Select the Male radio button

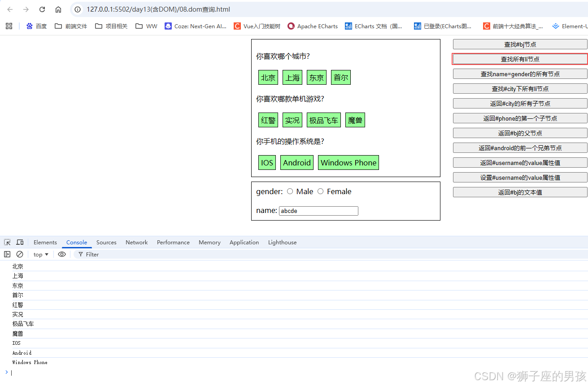click(290, 191)
